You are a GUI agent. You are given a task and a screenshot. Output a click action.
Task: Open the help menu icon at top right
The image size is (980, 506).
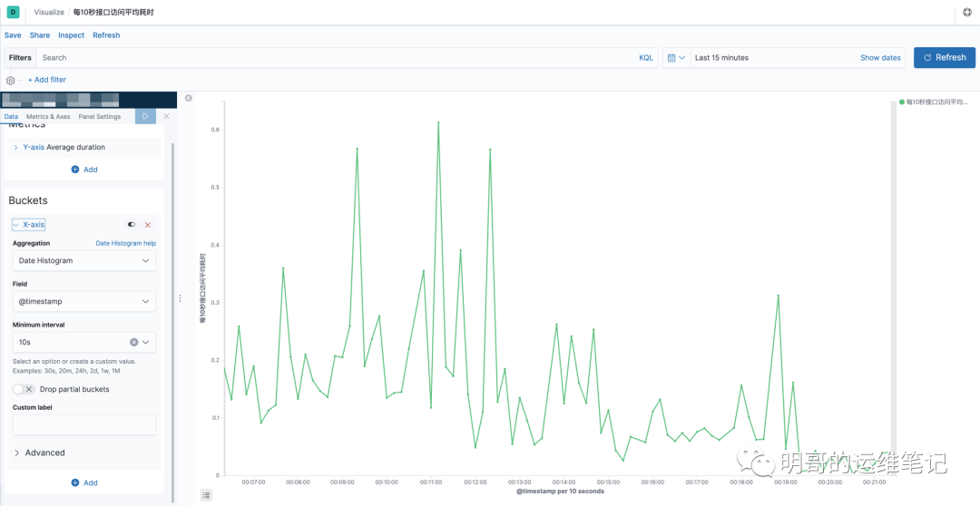(967, 12)
